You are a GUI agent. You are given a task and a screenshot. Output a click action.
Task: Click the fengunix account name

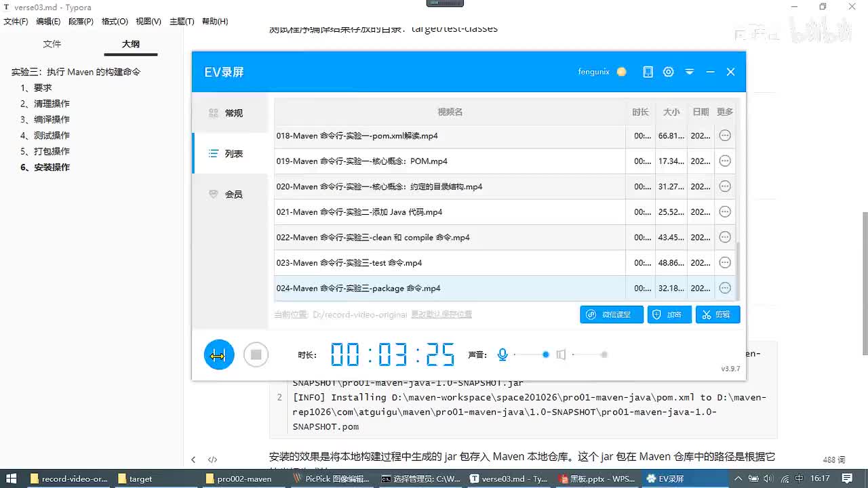(594, 72)
